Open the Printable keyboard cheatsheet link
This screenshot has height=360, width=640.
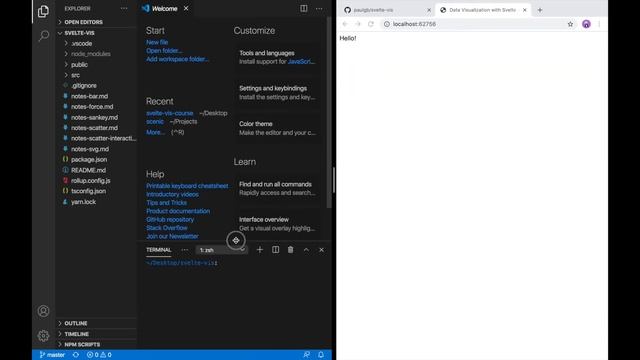tap(187, 186)
